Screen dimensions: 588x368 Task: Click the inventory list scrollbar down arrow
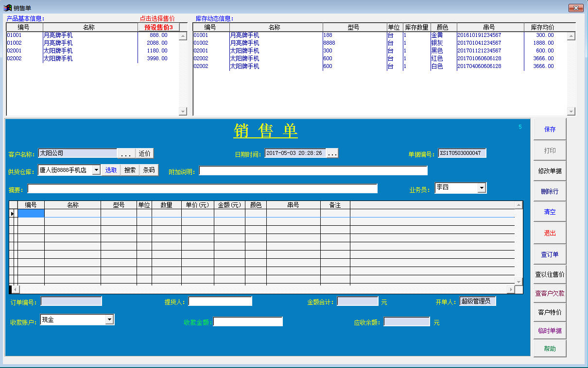coord(571,112)
